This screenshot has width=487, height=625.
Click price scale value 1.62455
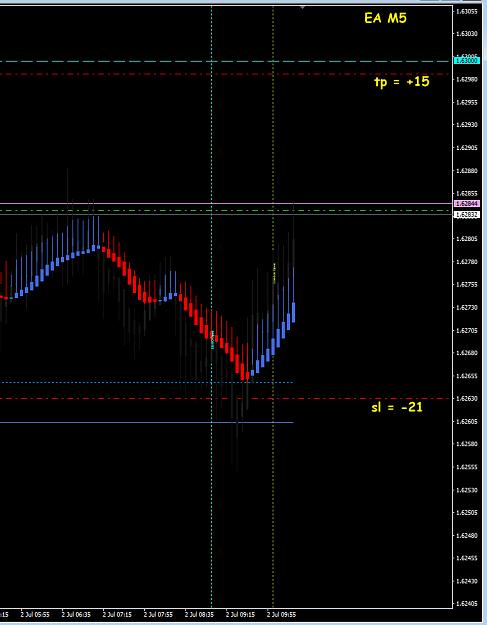pos(467,558)
